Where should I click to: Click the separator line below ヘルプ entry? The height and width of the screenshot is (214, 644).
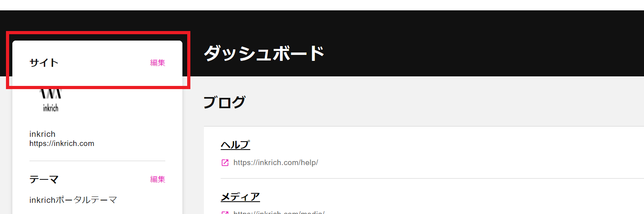click(x=432, y=179)
